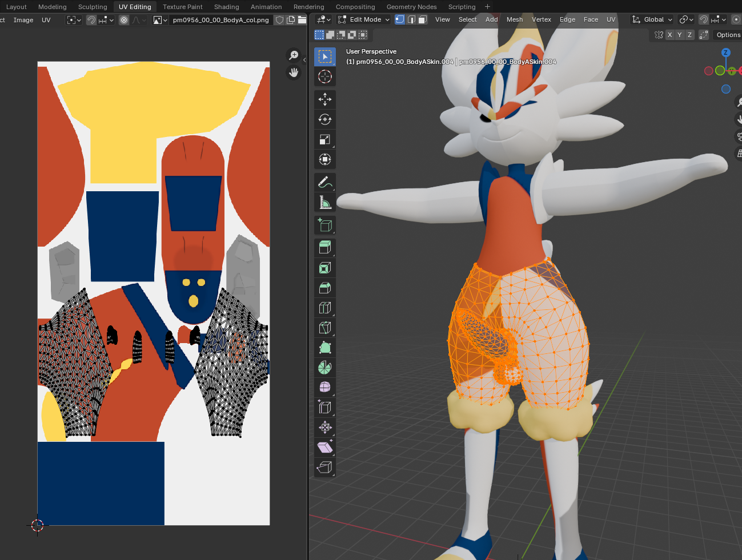
Task: Open the UV editor pivot point dropdown
Action: click(x=74, y=20)
